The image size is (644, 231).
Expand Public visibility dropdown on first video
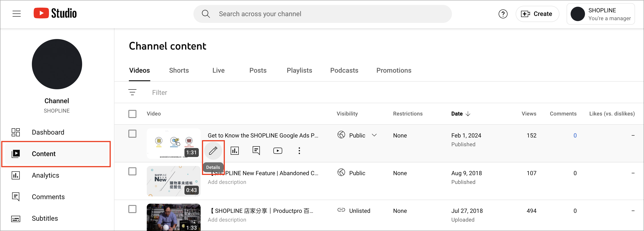coord(374,135)
